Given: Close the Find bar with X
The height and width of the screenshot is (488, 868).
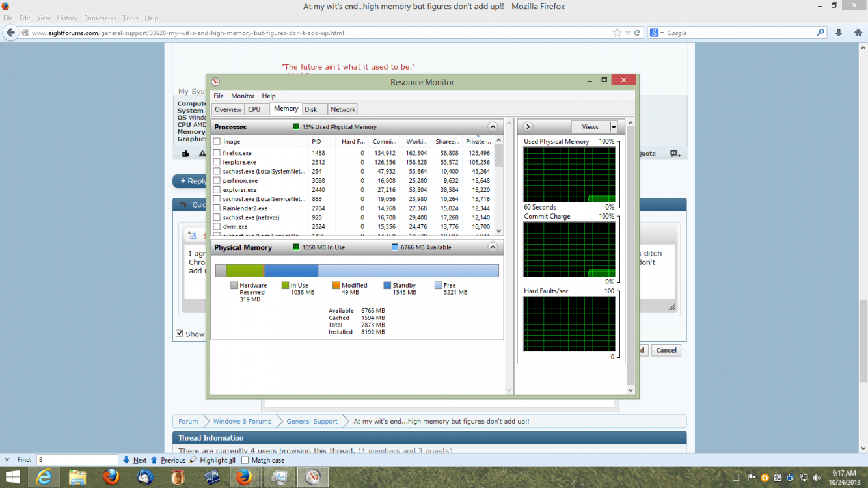Looking at the screenshot, I should (7, 460).
